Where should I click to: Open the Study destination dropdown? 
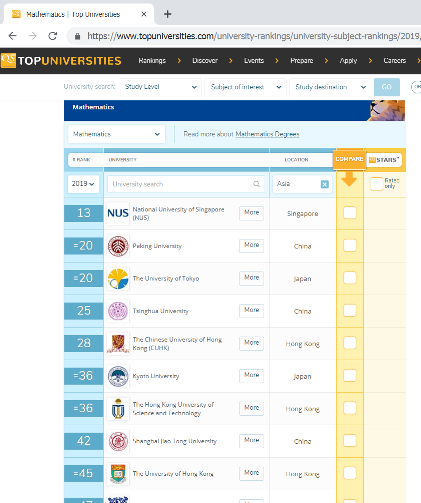pos(330,87)
